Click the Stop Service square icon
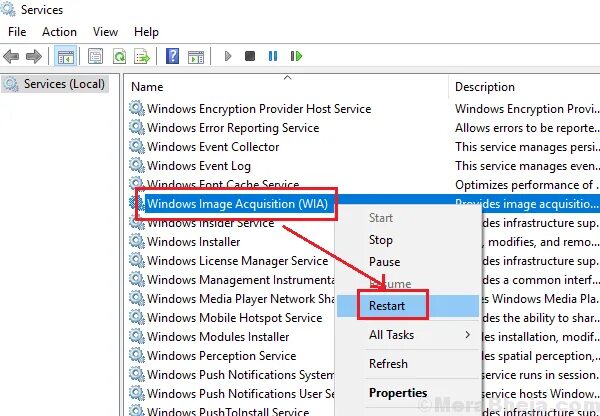Screen dimensions: 600x416 point(250,57)
